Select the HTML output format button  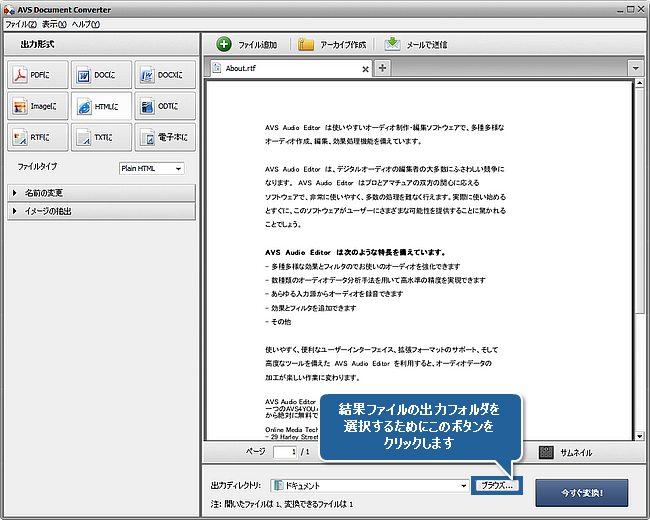click(102, 106)
